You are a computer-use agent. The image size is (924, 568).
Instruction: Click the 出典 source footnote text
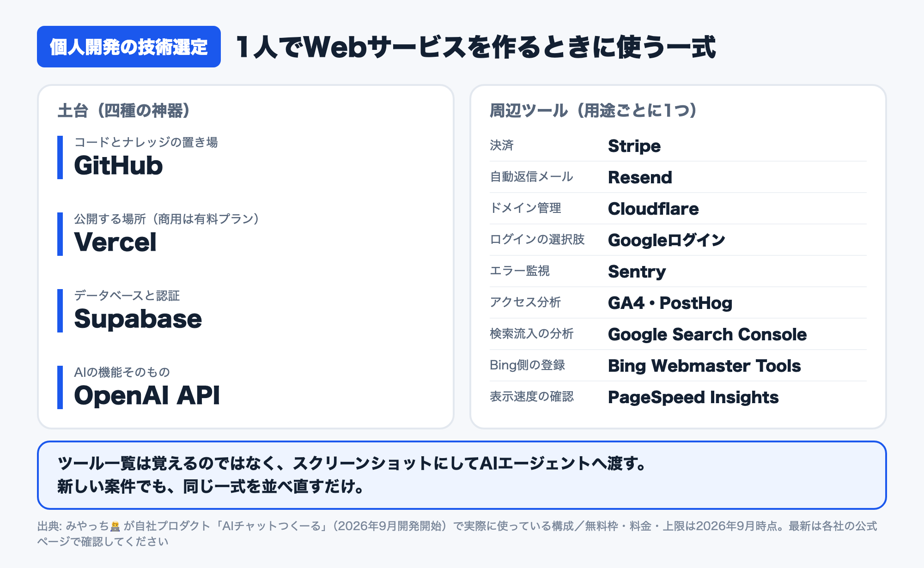click(x=457, y=533)
